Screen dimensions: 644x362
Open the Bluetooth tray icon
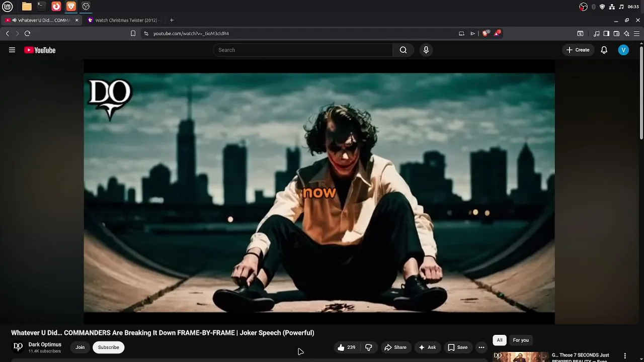(594, 7)
